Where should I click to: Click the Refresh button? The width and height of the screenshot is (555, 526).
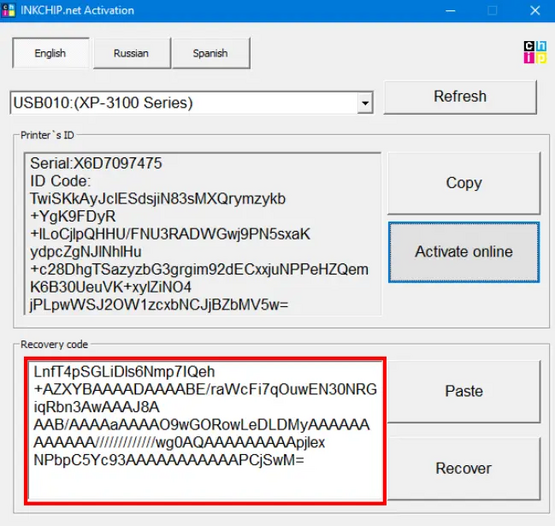pyautogui.click(x=460, y=97)
